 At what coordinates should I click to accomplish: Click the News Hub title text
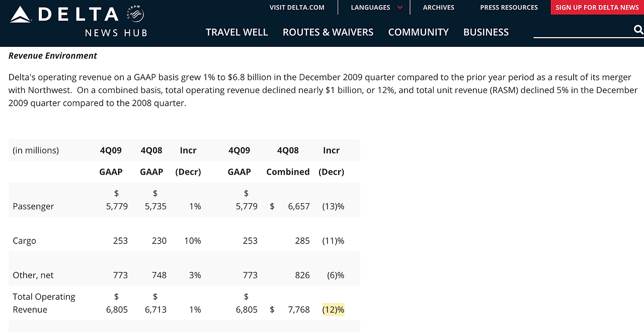pyautogui.click(x=116, y=33)
